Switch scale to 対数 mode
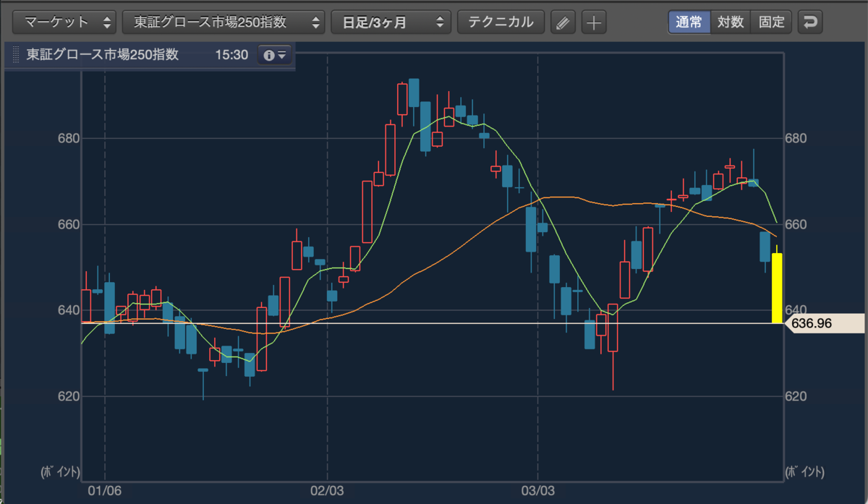This screenshot has height=504, width=868. [x=731, y=22]
